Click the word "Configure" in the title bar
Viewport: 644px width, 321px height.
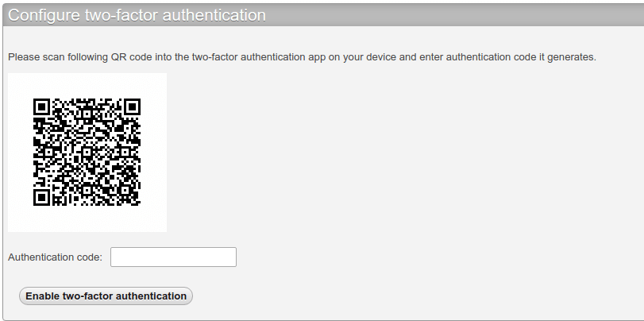click(x=44, y=15)
